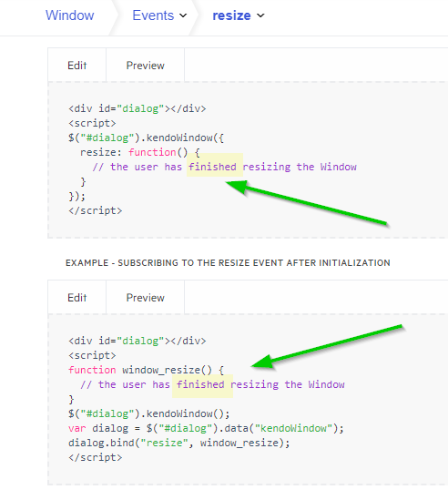Screen dimensions: 448x500
Task: Click the opening <script> tag in first example
Action: pyautogui.click(x=92, y=123)
